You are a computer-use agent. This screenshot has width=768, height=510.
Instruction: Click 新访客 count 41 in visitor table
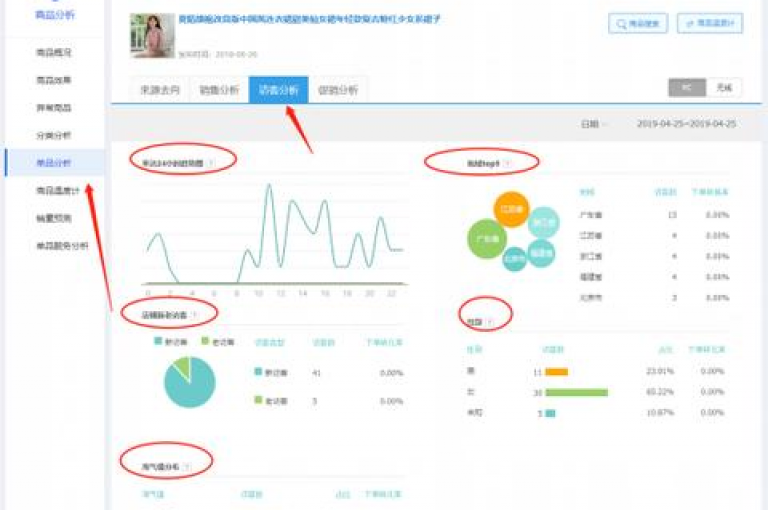316,373
